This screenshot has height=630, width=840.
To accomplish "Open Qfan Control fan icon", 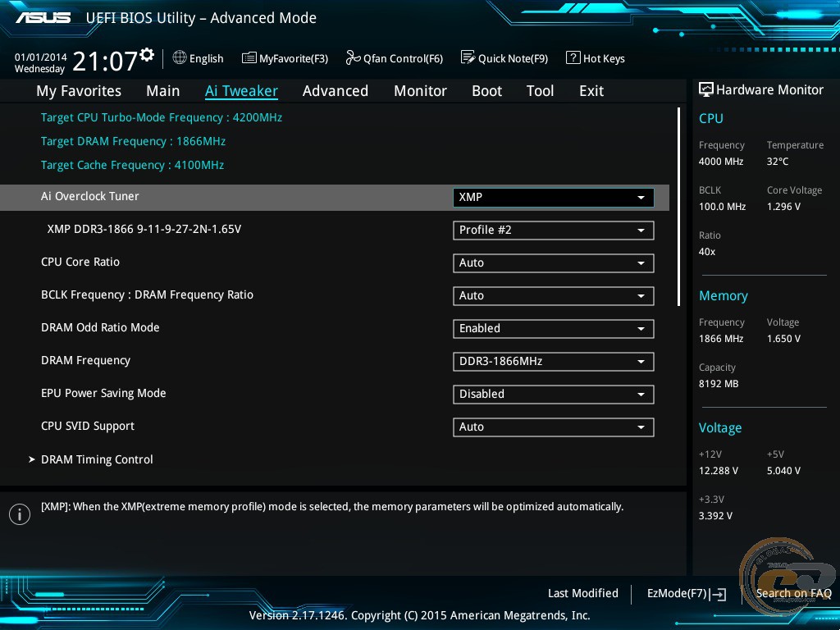I will point(354,57).
